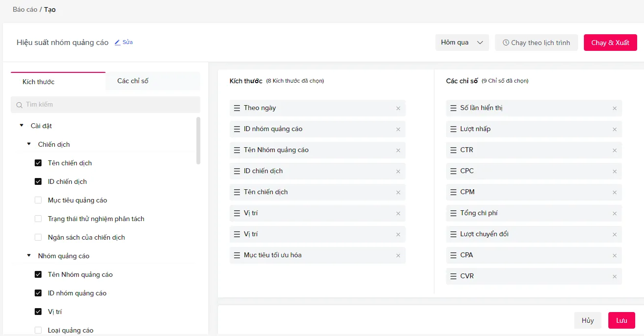Delete the CPC metric with its X
Viewport: 644px width, 336px height.
(615, 172)
